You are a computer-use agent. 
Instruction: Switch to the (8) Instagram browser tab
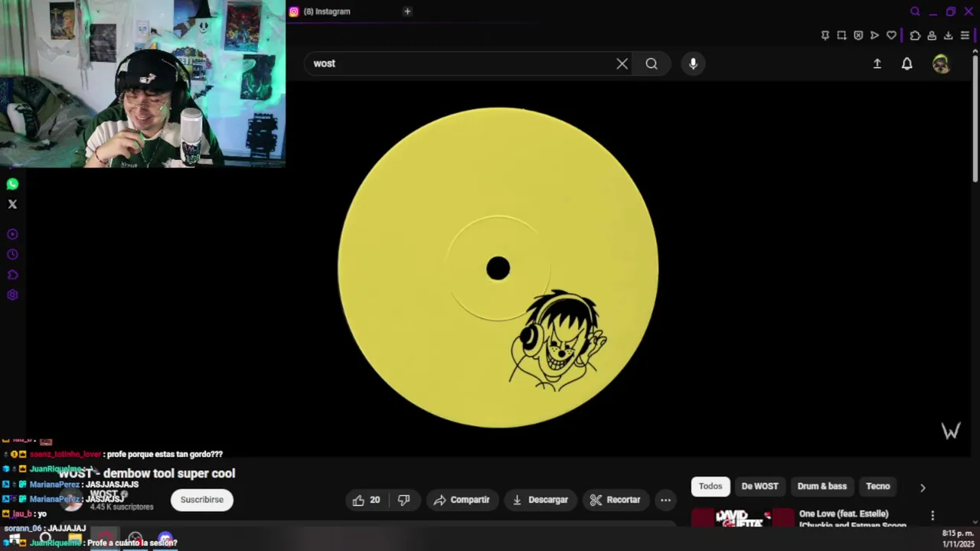click(346, 11)
